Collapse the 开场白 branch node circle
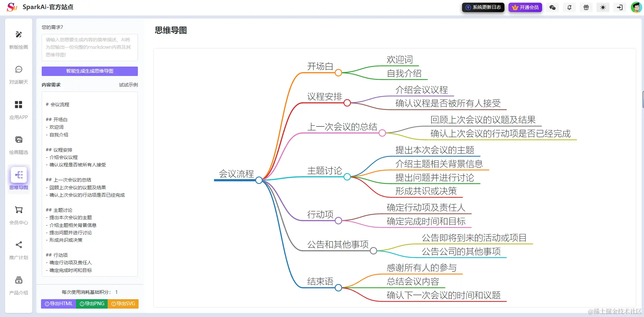Viewport: 644px width, 317px height. pyautogui.click(x=339, y=72)
